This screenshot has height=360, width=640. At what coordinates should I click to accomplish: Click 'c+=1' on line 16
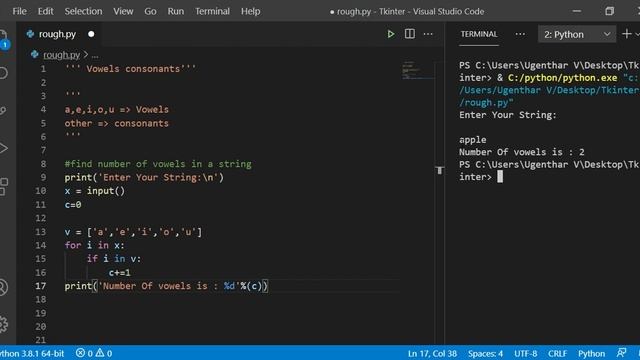click(119, 272)
